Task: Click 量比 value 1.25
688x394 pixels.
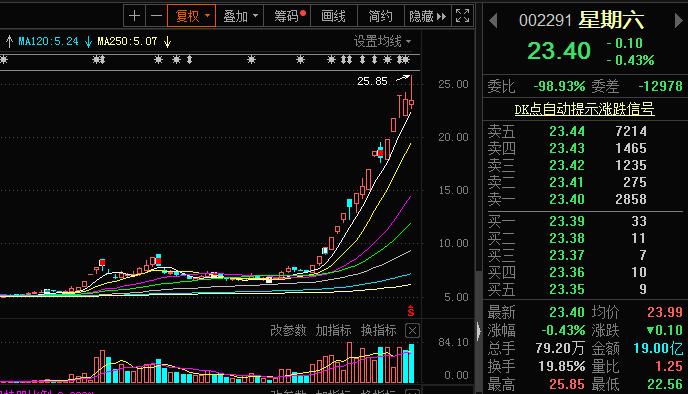Action: tap(669, 366)
